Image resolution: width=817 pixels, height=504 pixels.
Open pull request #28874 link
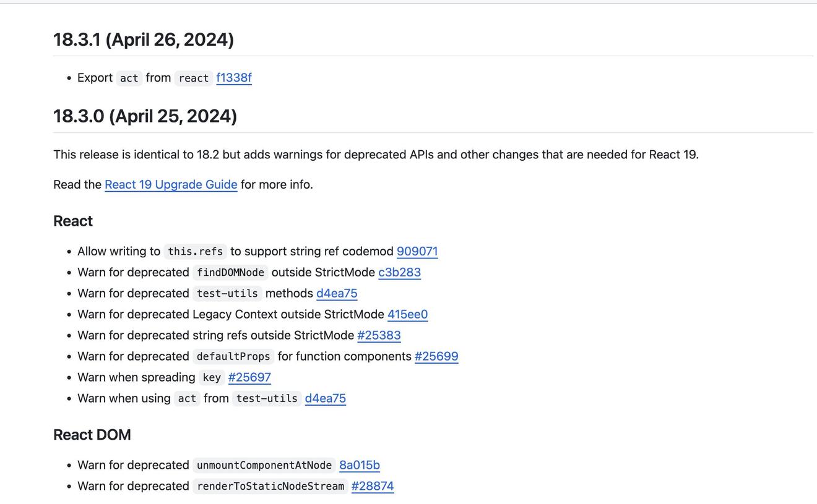pos(372,486)
